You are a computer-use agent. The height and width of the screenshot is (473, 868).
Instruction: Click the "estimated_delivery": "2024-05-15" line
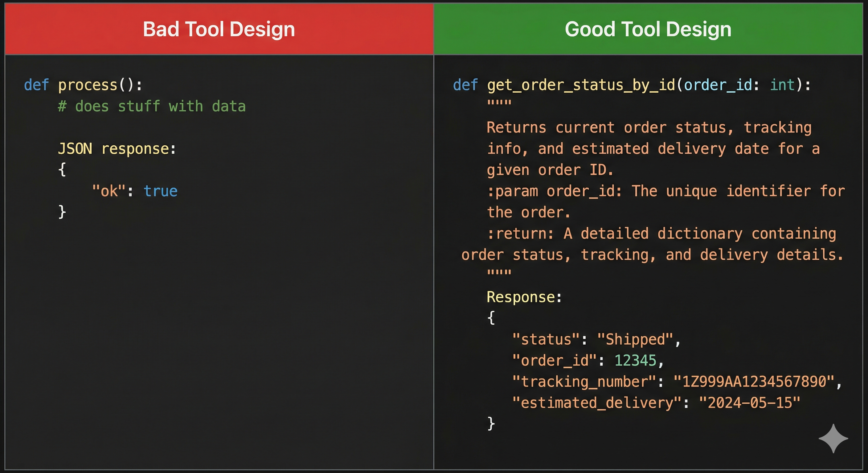point(656,403)
